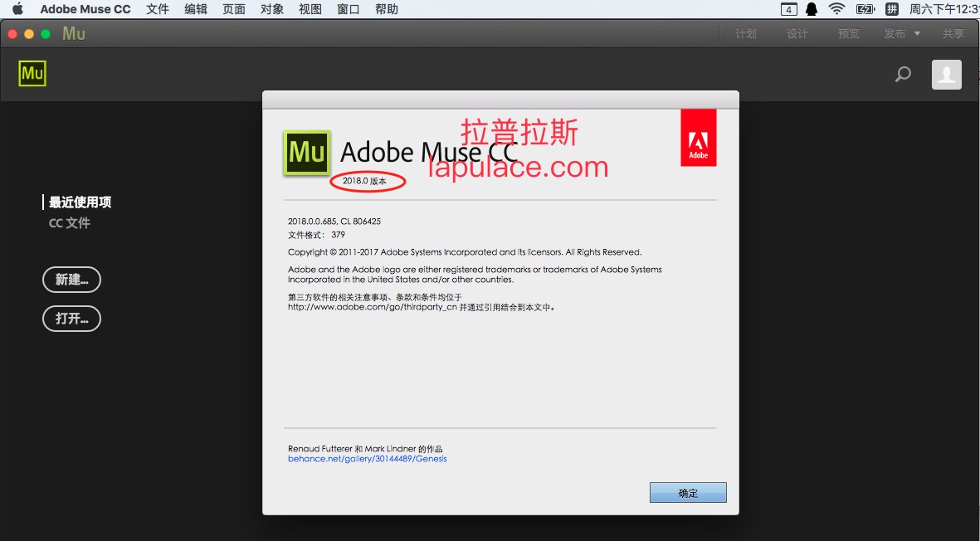Open the 编辑 menu
980x541 pixels.
196,9
